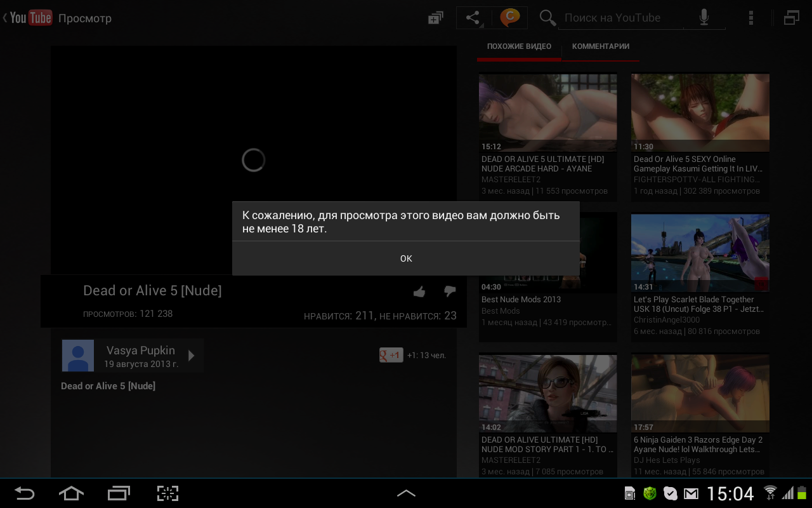Image resolution: width=812 pixels, height=508 pixels.
Task: Go back via the YouTube logo
Action: tap(27, 18)
